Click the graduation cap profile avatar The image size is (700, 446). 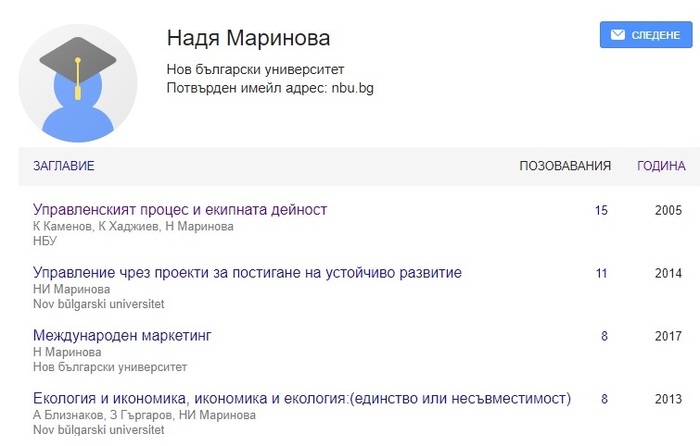tap(78, 84)
